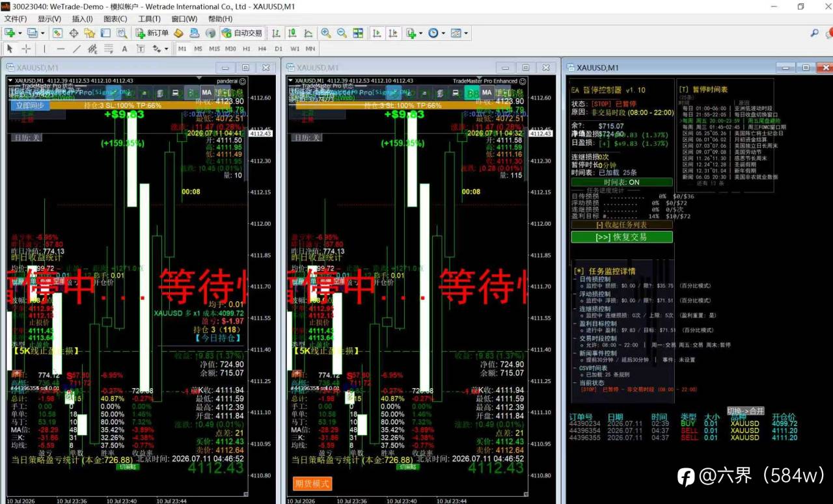Screen dimensions: 833x504
Task: Switch to line chart display
Action: [x=308, y=33]
